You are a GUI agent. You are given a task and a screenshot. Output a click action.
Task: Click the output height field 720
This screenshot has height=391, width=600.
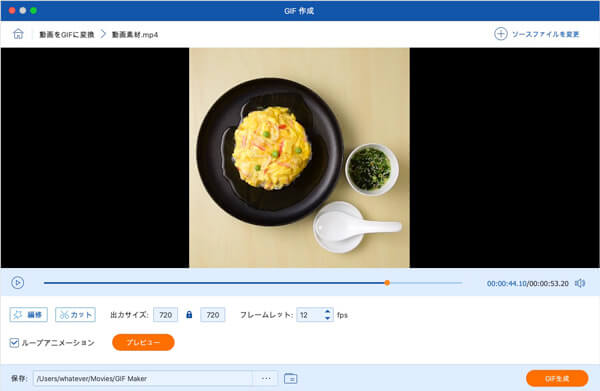click(213, 315)
